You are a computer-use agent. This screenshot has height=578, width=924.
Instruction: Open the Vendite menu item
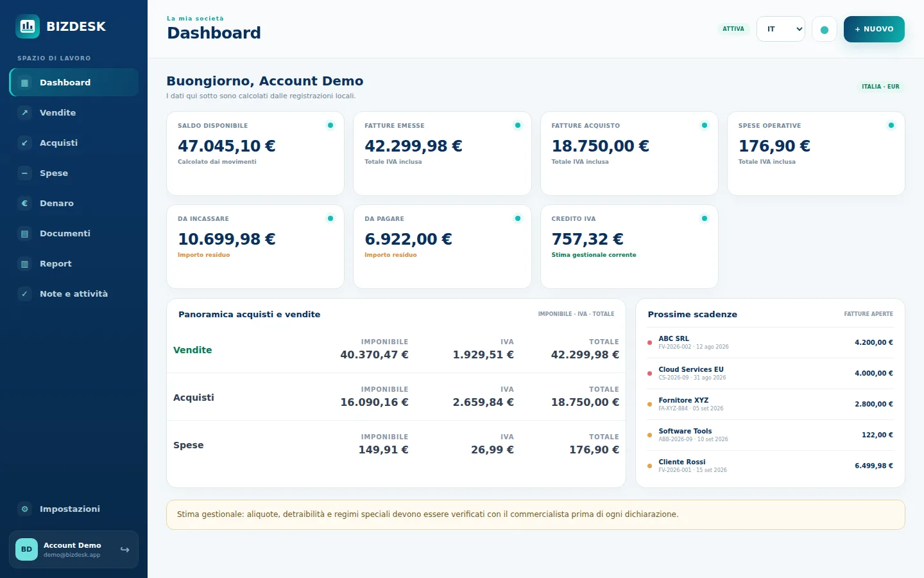click(x=74, y=112)
